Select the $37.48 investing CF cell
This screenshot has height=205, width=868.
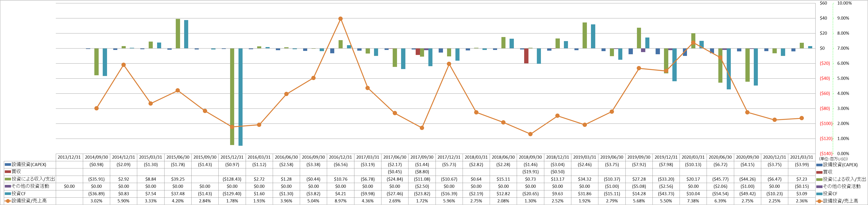(x=178, y=194)
